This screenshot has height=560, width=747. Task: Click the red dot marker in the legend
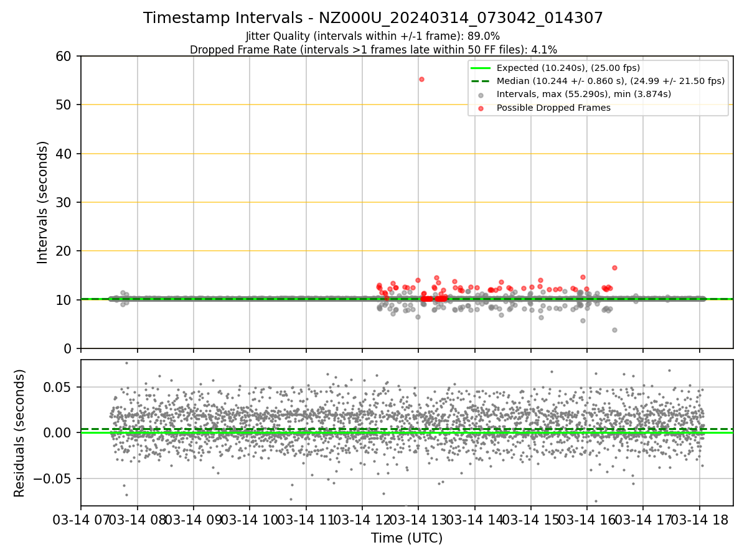coord(481,108)
